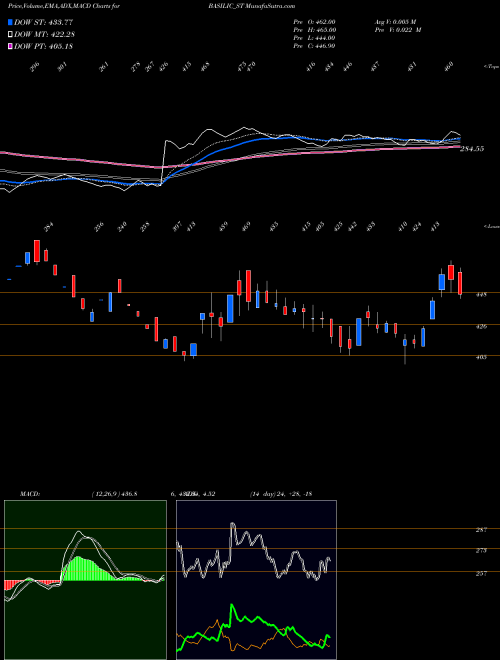Image resolution: width=500 pixels, height=660 pixels.
Task: Click the magenta DOW PT legend swatch
Action: tap(10, 46)
